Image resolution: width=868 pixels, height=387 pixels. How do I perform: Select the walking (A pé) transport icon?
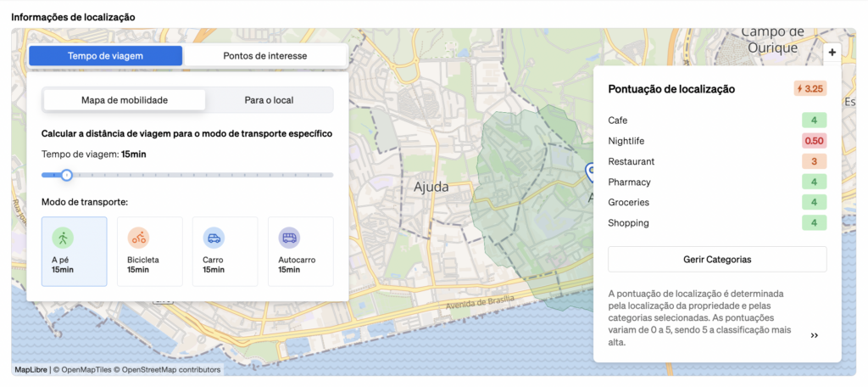point(63,238)
